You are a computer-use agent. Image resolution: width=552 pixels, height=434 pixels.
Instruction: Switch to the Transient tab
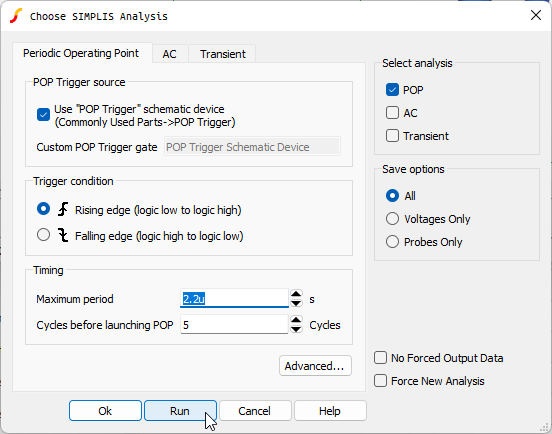click(x=222, y=54)
